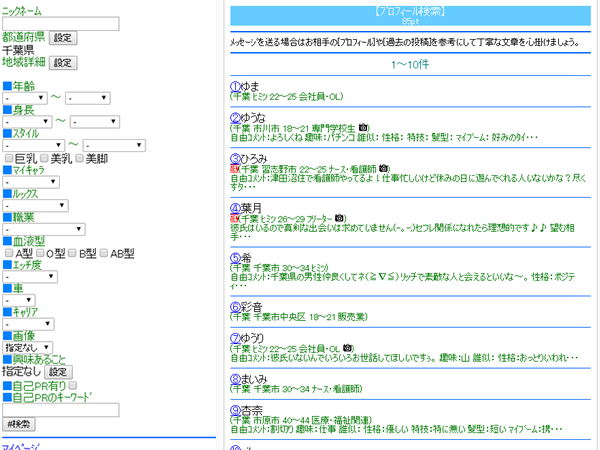Click the 自己PRのキーワード input field

point(60,409)
